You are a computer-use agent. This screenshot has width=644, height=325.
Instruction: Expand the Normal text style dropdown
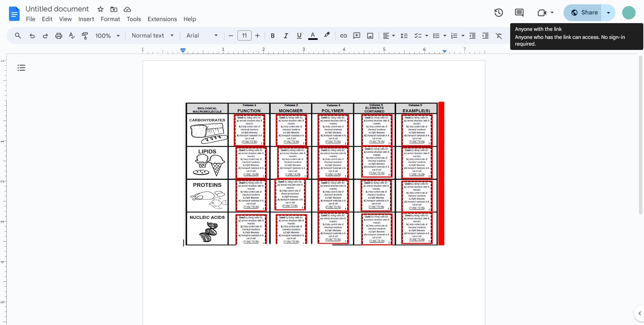[x=153, y=36]
